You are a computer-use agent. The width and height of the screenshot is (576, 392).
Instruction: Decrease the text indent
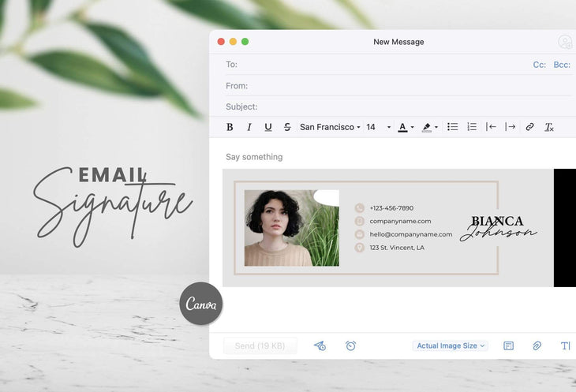pos(491,127)
